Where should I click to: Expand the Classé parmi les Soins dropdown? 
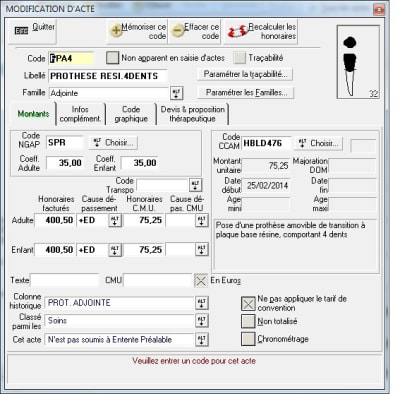[x=202, y=321]
